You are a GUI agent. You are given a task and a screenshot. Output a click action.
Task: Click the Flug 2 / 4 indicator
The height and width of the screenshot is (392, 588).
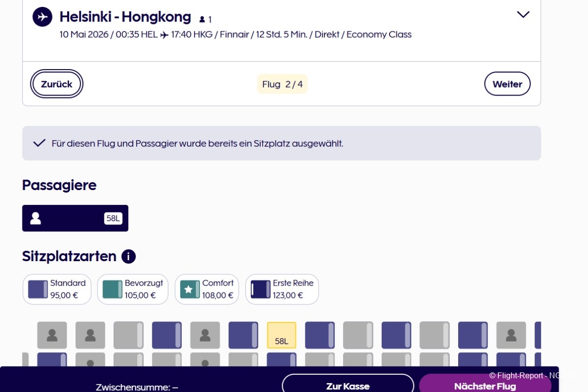tap(282, 84)
